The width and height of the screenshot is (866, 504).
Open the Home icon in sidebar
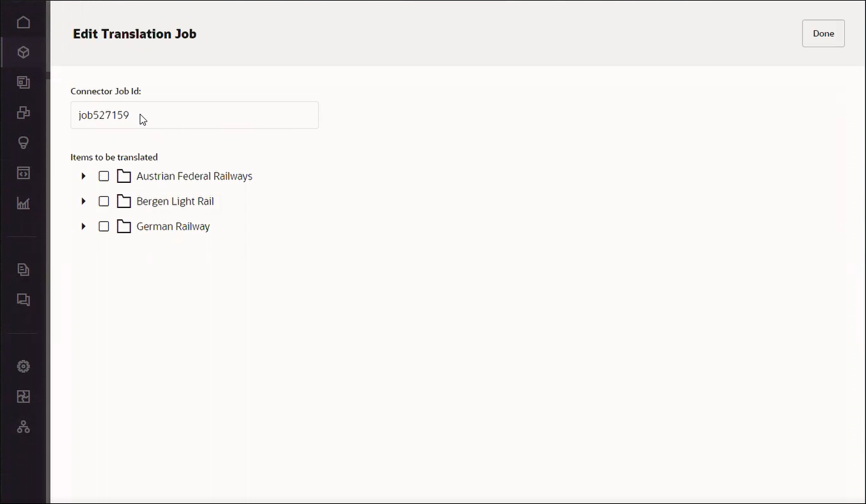23,22
